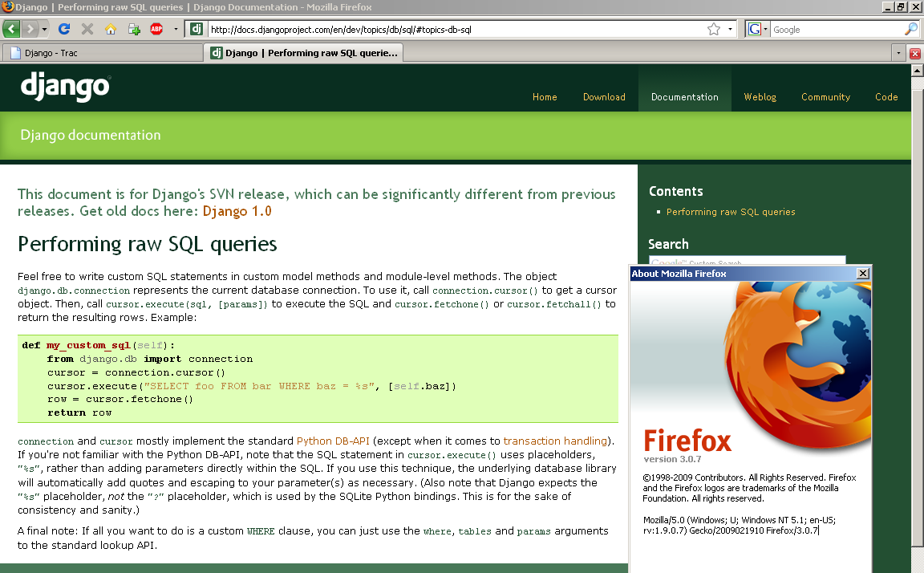Open the back/forward history dropdown arrow
924x573 pixels.
point(44,29)
